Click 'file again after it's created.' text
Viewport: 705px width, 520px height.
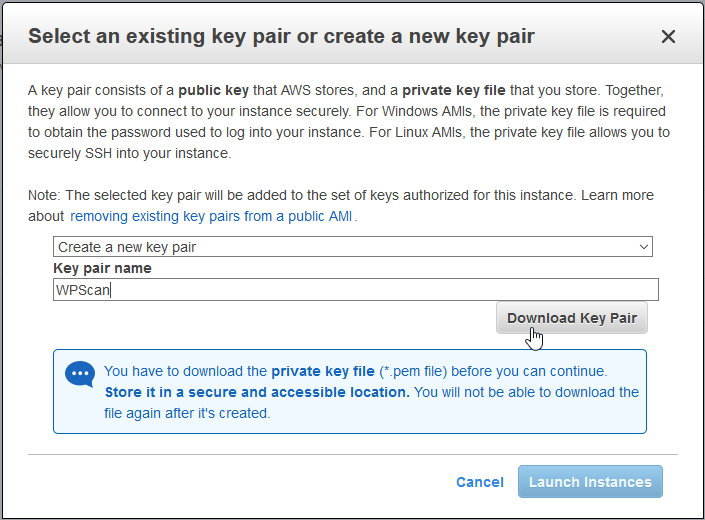coord(187,413)
